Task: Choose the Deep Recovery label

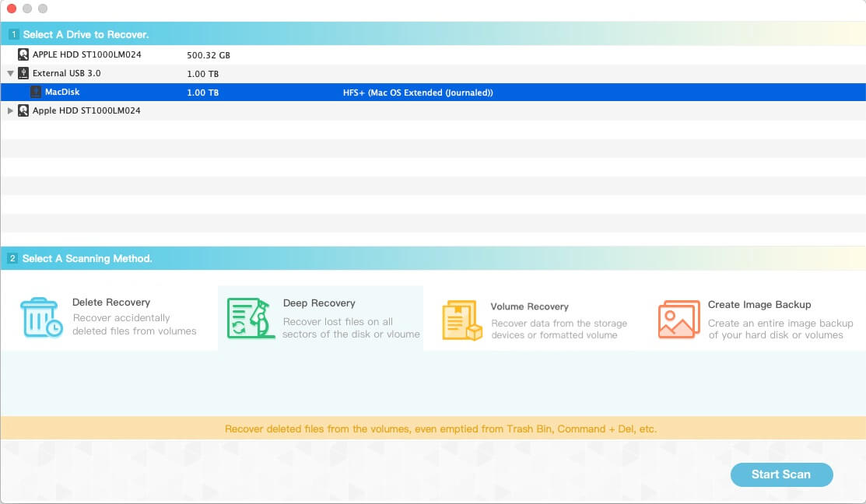Action: (x=319, y=303)
